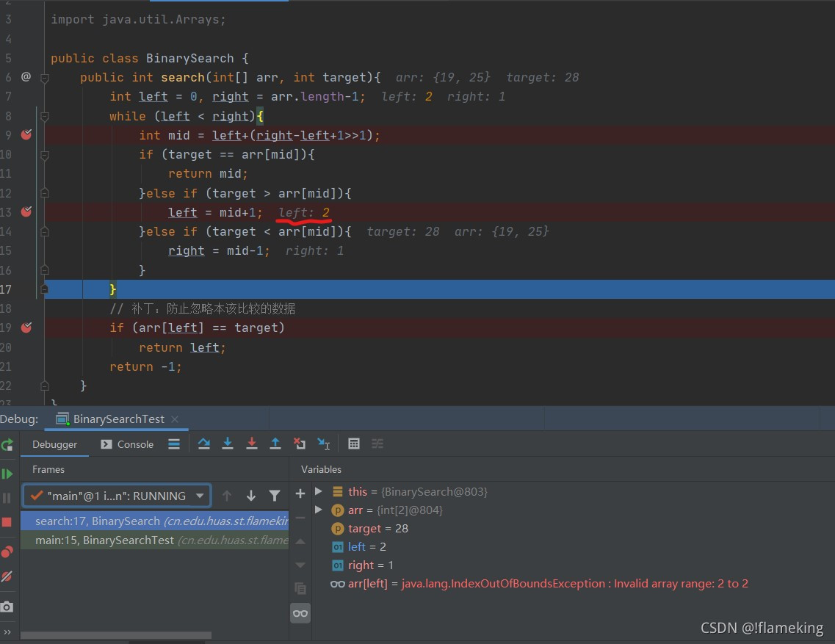Collapse search method fold marker line 6
This screenshot has width=835, height=644.
45,79
